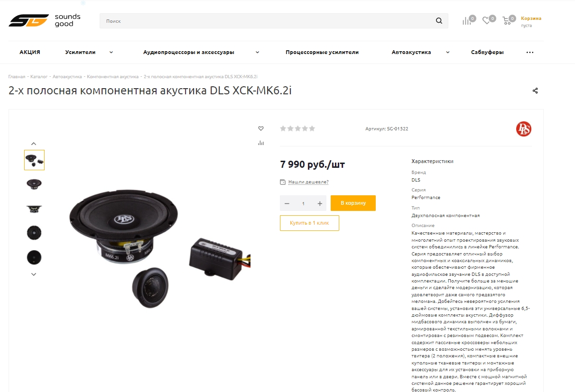Expand Аудиопроцессоры и аксессуары dropdown arrow
Screen dimensions: 575x392
[257, 52]
